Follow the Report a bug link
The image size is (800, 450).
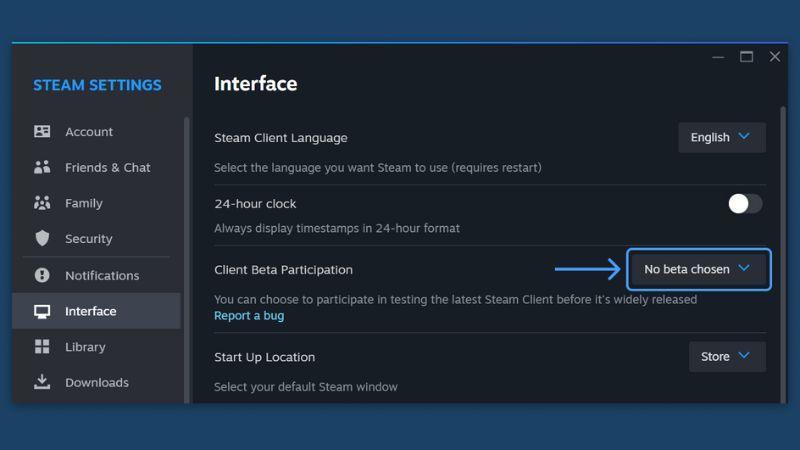point(249,316)
